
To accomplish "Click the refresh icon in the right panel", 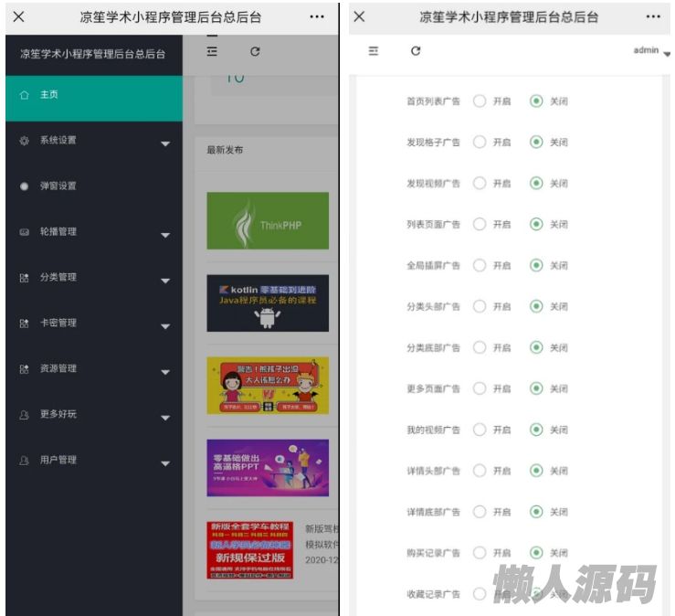I will click(416, 51).
